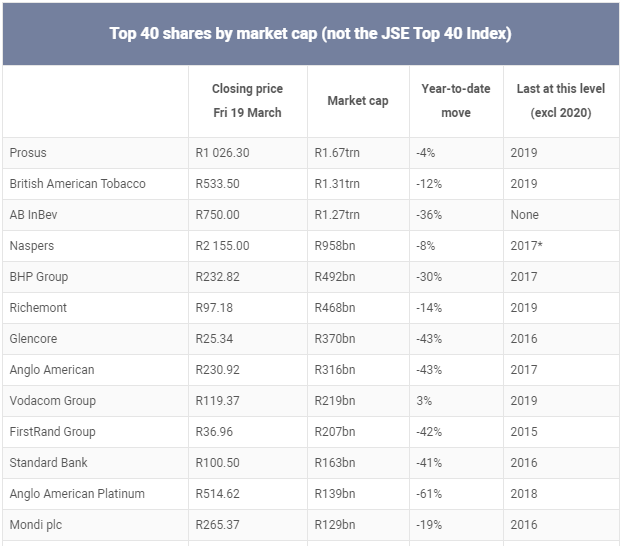
Task: Click the 'Market cap' column header
Action: pos(358,101)
